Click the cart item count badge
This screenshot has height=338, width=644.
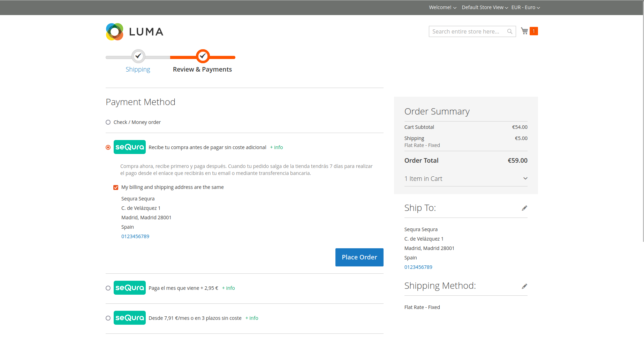[534, 31]
